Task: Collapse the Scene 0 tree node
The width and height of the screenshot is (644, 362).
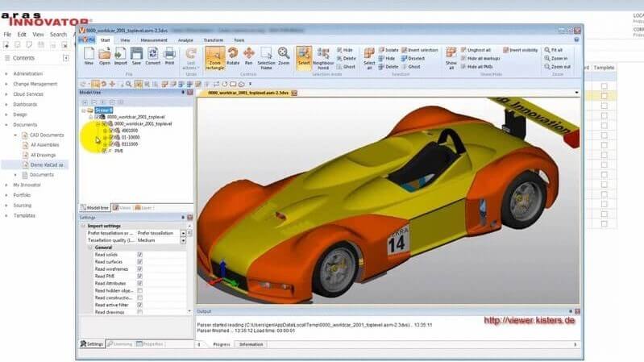Action: [x=84, y=110]
